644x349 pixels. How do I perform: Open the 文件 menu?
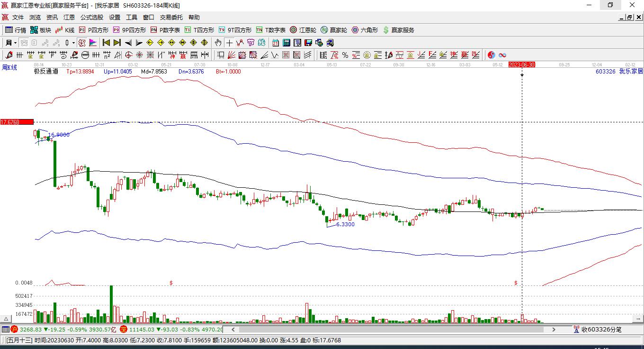(x=18, y=18)
